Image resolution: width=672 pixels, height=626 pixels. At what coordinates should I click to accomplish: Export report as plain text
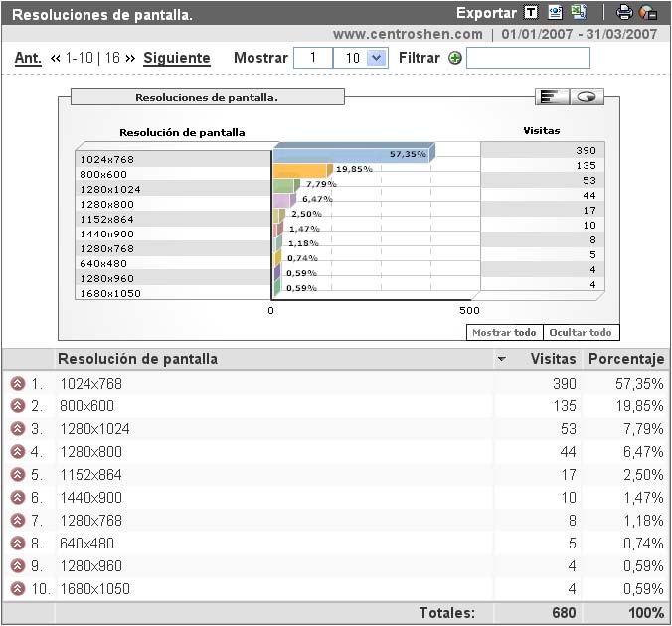pyautogui.click(x=531, y=13)
